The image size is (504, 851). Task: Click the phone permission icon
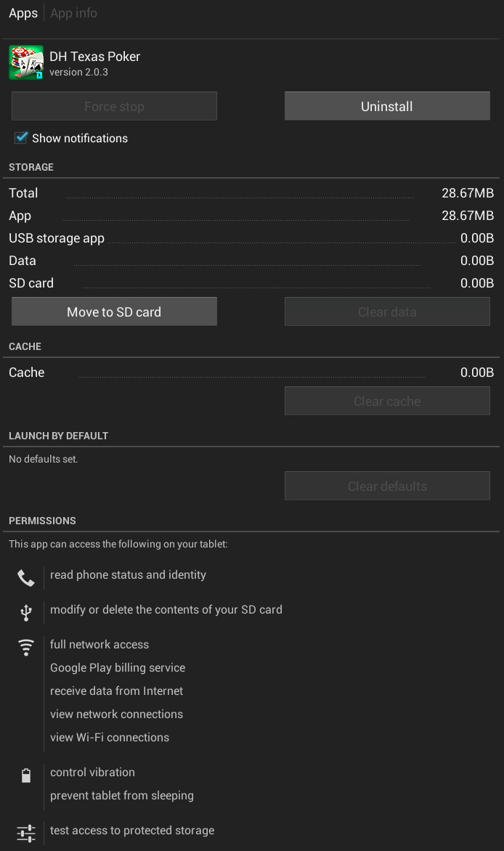[26, 577]
